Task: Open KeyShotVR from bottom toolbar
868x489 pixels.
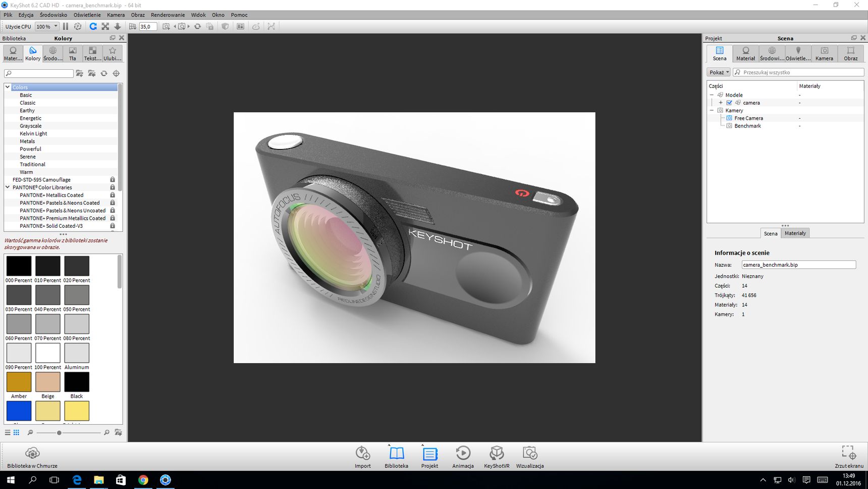Action: click(x=497, y=457)
